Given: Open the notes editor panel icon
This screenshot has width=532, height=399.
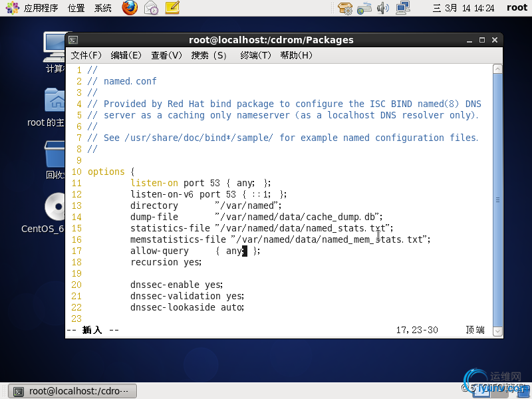Looking at the screenshot, I should pos(172,7).
